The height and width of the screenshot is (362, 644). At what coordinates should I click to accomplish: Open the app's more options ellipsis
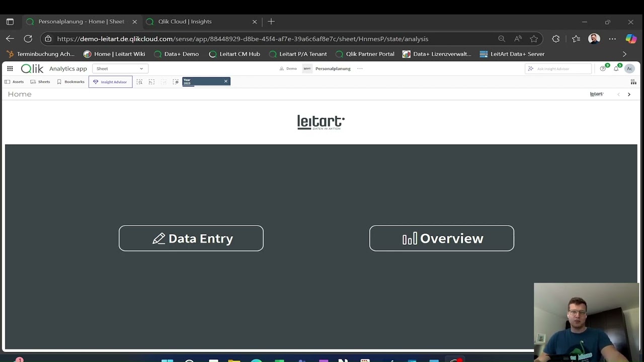click(x=360, y=69)
